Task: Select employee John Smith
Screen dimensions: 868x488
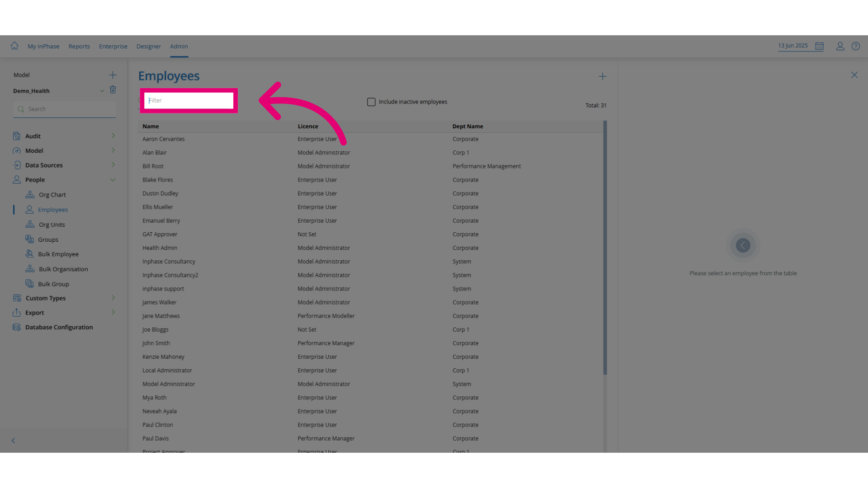Action: pyautogui.click(x=156, y=343)
